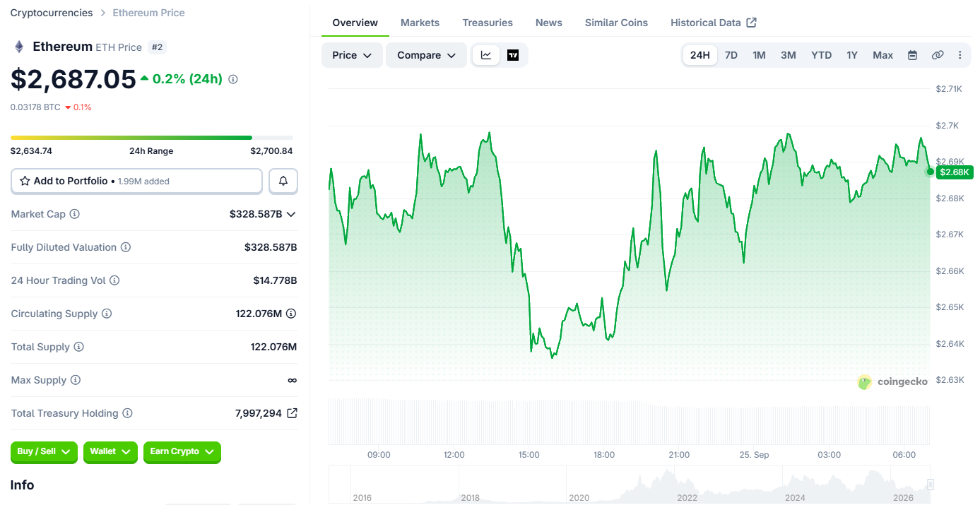Click the 24h Range progress bar

point(152,137)
